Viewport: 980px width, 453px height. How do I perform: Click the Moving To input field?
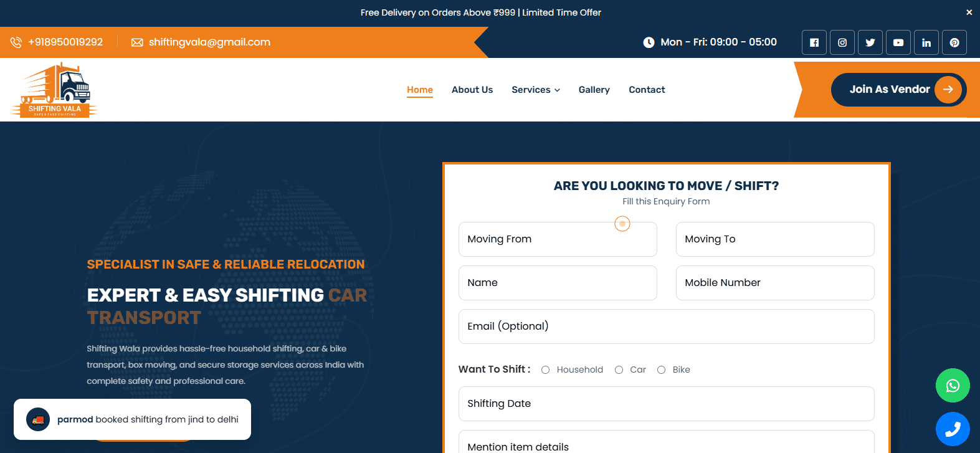(775, 239)
